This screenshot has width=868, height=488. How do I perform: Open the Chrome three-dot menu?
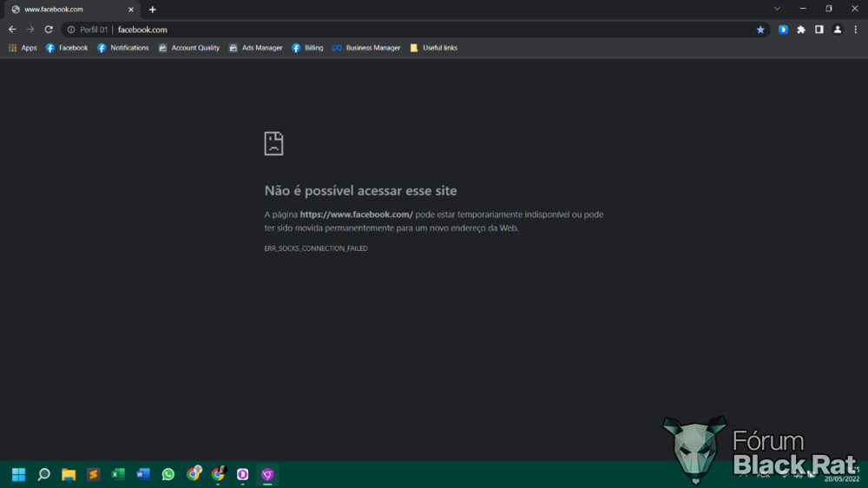855,30
